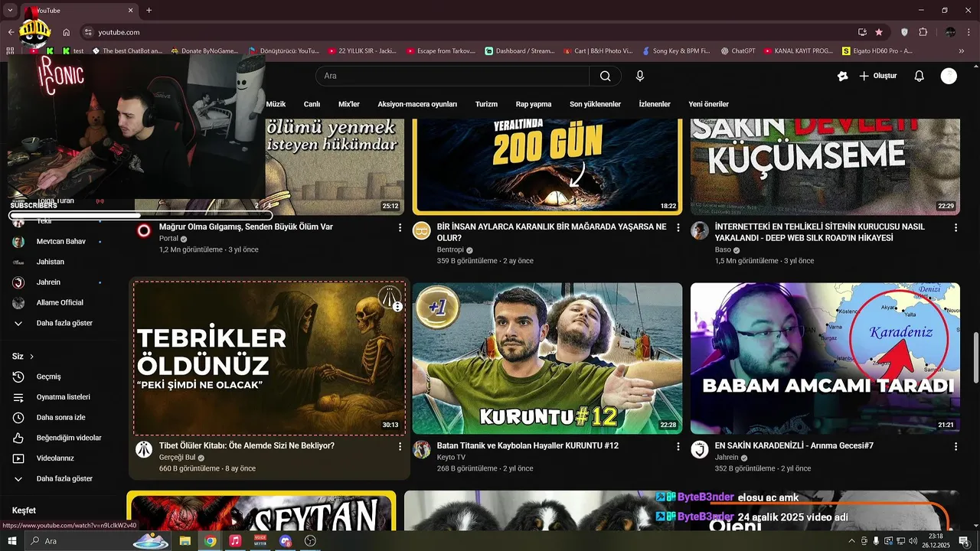Expand the hidden bookmarks overflow chevron

tap(962, 51)
